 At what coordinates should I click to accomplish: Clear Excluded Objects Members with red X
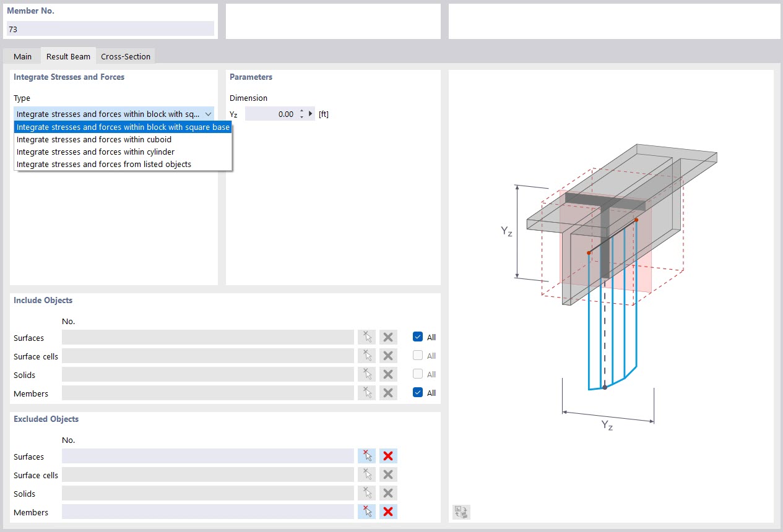click(388, 512)
